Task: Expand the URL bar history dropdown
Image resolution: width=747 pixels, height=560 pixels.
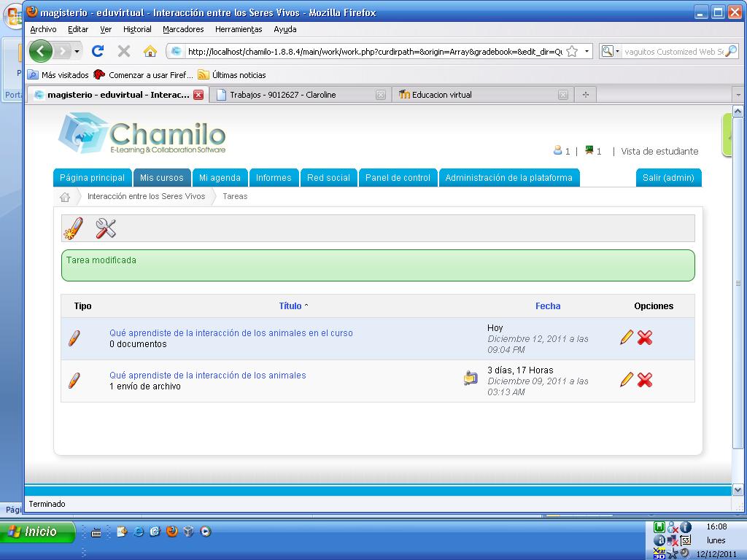Action: point(587,52)
